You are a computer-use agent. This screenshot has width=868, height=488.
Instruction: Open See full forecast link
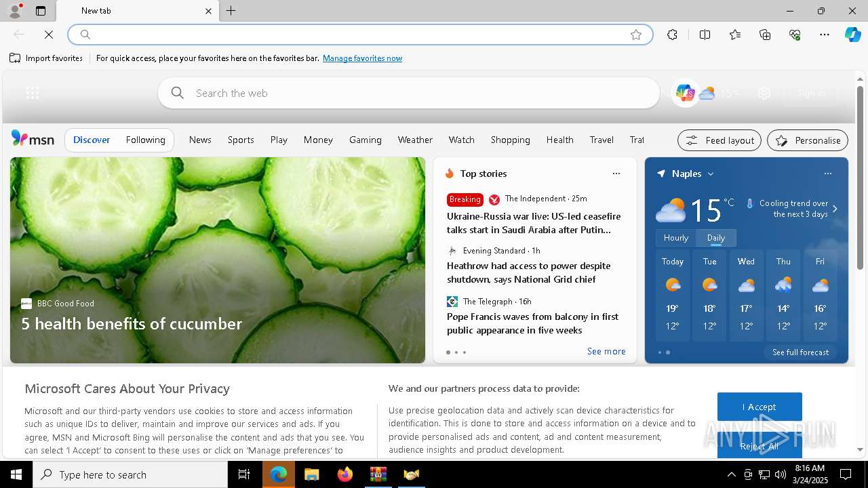(x=800, y=352)
